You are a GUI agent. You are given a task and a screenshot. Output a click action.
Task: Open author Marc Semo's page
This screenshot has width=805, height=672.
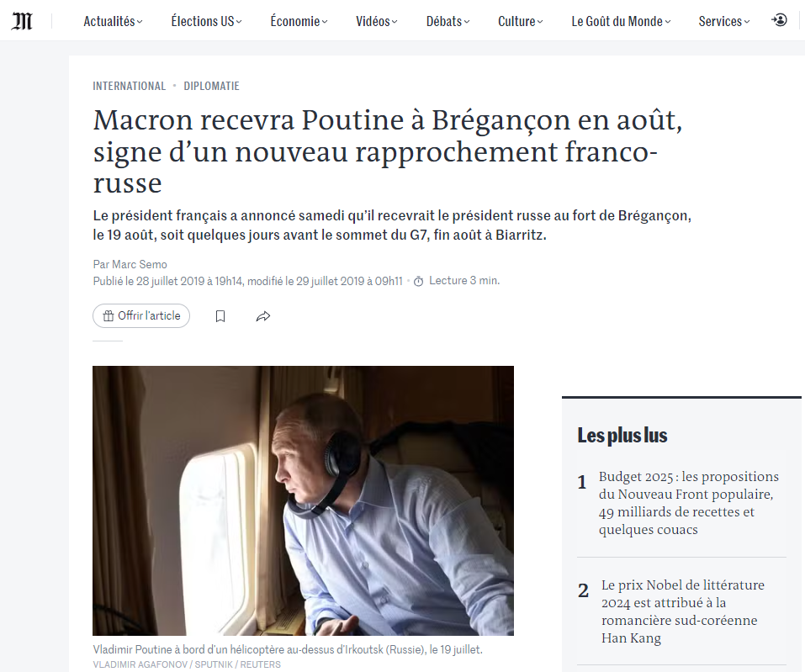pyautogui.click(x=140, y=264)
